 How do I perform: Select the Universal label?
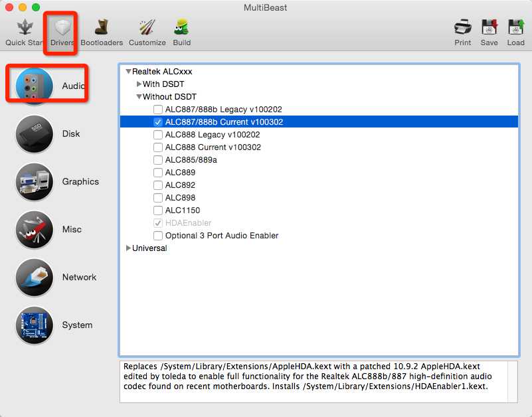(x=149, y=248)
